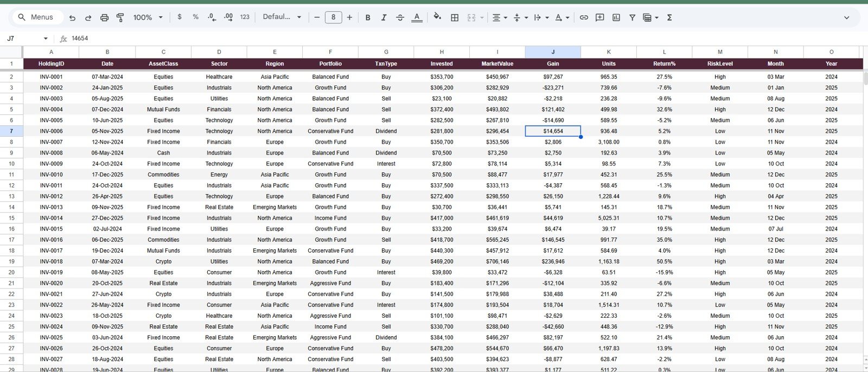Print the spreadsheet
Viewport: 868px width, 372px height.
104,17
